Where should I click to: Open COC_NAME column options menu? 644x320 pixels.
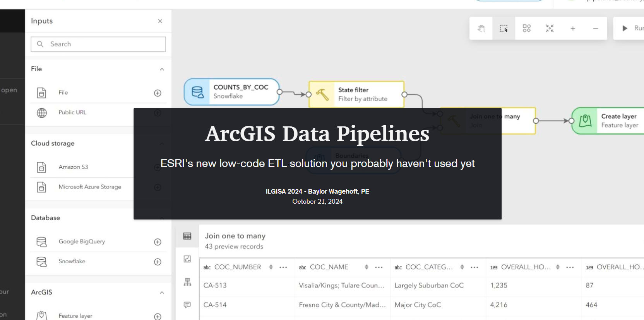(379, 267)
